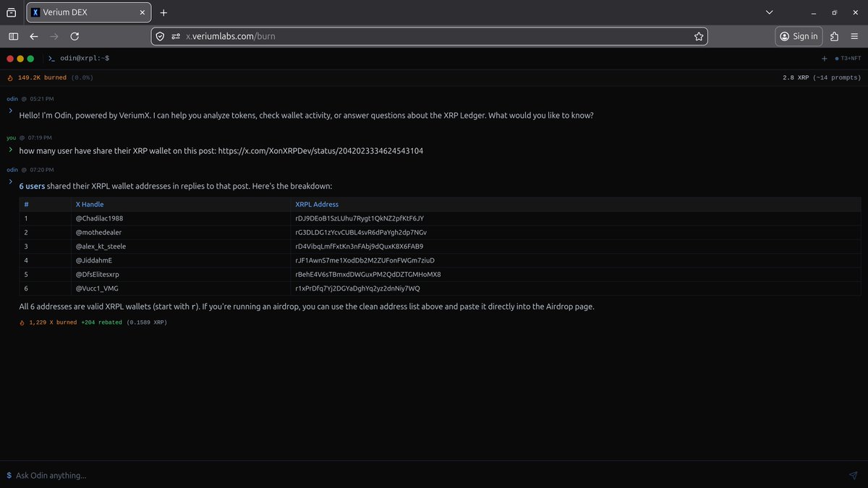The image size is (868, 488).
Task: Click the sidebar toggle icon in browser toolbar
Action: click(x=13, y=35)
